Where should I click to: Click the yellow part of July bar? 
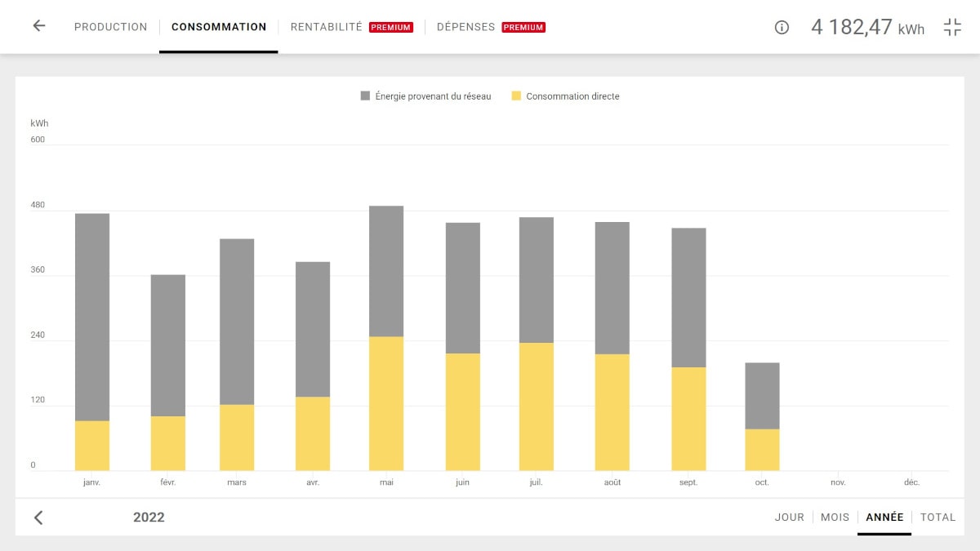pyautogui.click(x=536, y=407)
